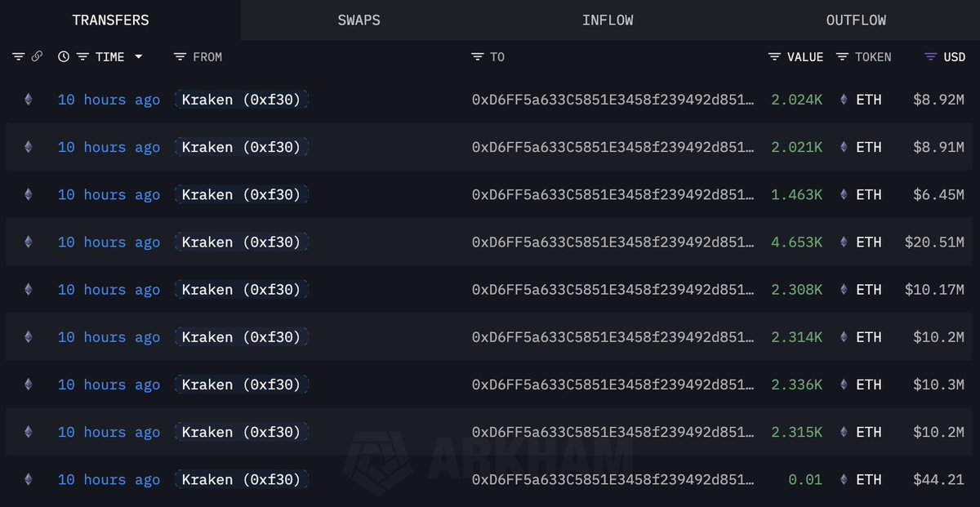Click the chain link icon in header
Image resolution: width=980 pixels, height=507 pixels.
[x=37, y=57]
